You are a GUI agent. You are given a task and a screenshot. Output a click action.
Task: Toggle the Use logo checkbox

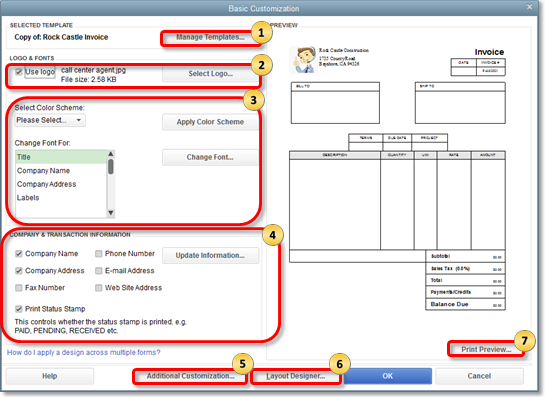[19, 72]
